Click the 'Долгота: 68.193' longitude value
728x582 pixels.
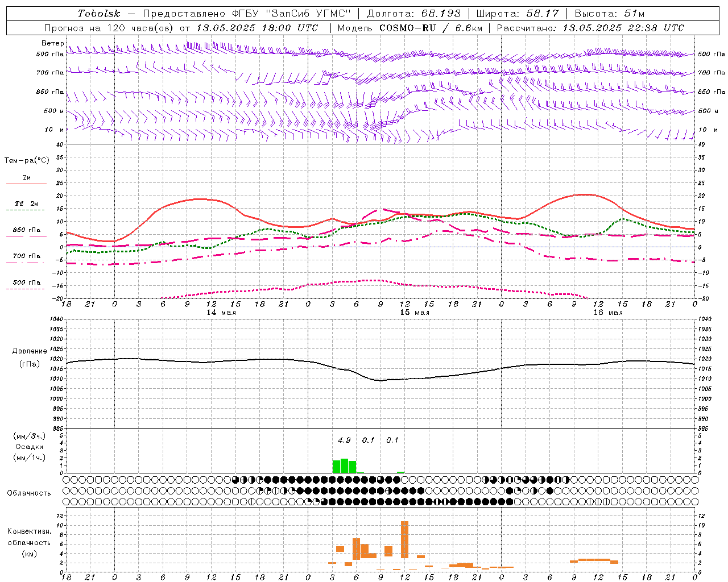pos(414,14)
